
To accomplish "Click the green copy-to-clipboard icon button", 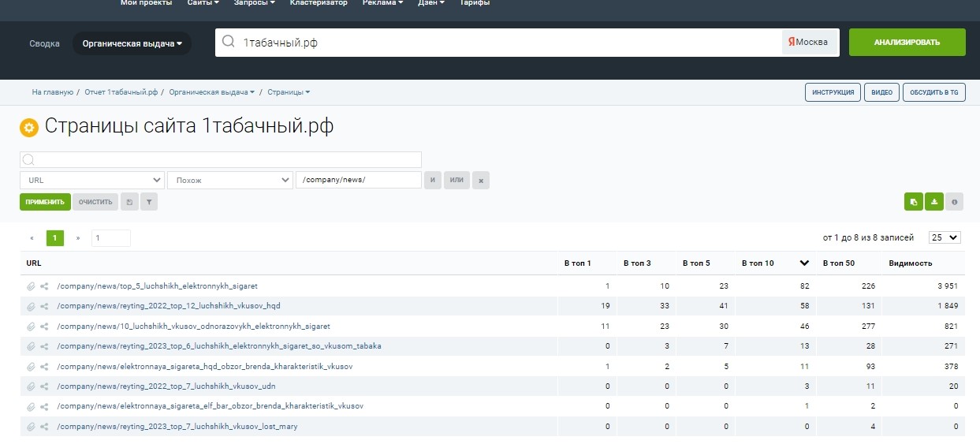I will click(913, 202).
